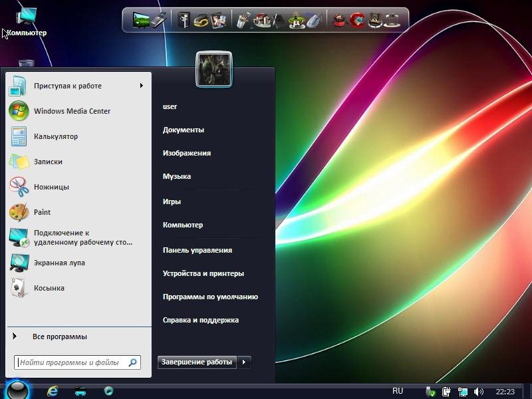Launch Экранная лупа magnifier
The image size is (532, 399).
[x=59, y=263]
